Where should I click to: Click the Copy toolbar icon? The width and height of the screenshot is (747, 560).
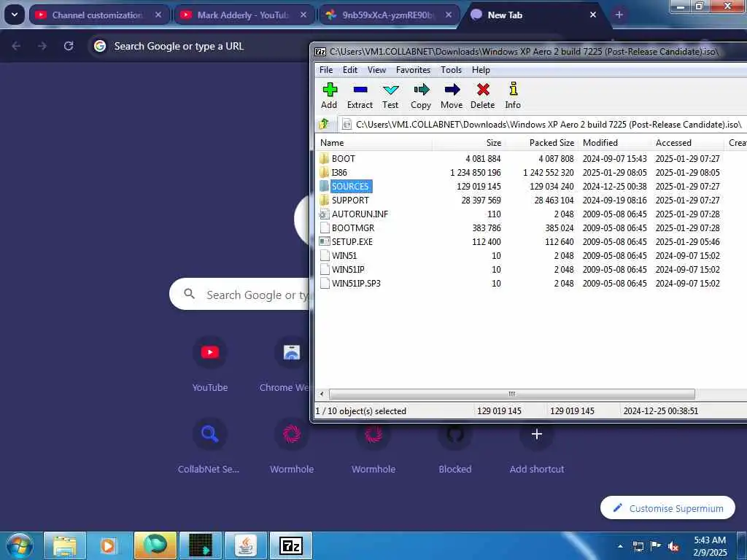[421, 96]
